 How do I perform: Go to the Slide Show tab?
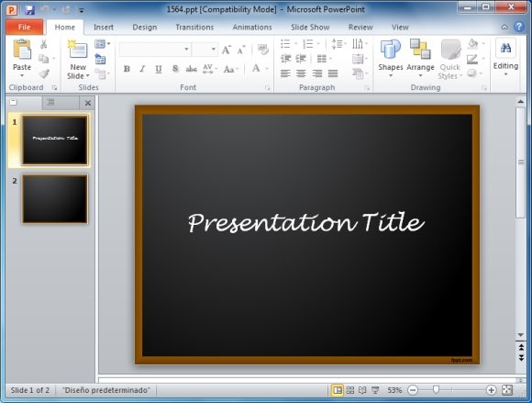coord(310,28)
